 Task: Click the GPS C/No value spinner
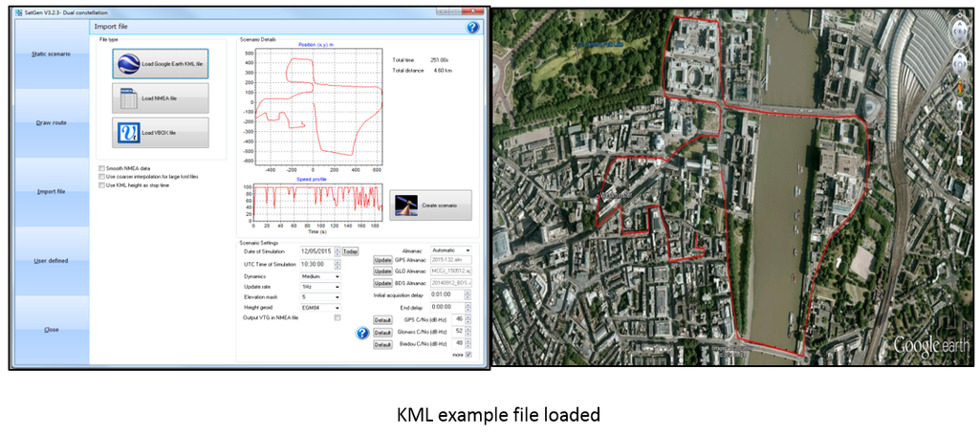pos(468,319)
